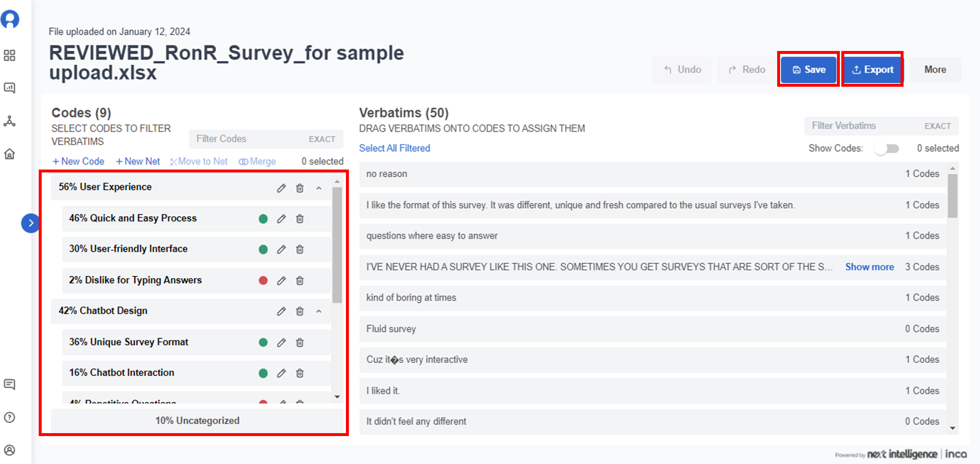980x464 pixels.
Task: Delete the User-friendly Interface code
Action: pos(300,249)
